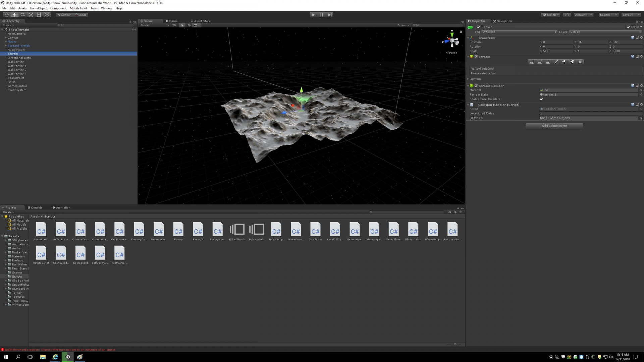Open Terrain Collider help reference icon

tap(633, 86)
